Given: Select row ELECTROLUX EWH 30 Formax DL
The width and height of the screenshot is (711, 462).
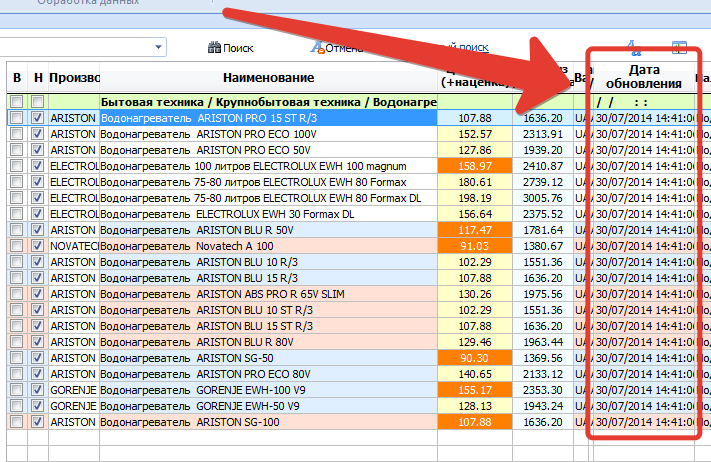Looking at the screenshot, I should point(268,214).
